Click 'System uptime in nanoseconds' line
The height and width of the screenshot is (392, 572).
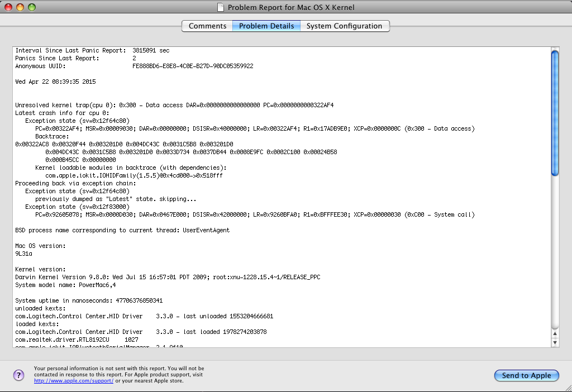coord(89,300)
